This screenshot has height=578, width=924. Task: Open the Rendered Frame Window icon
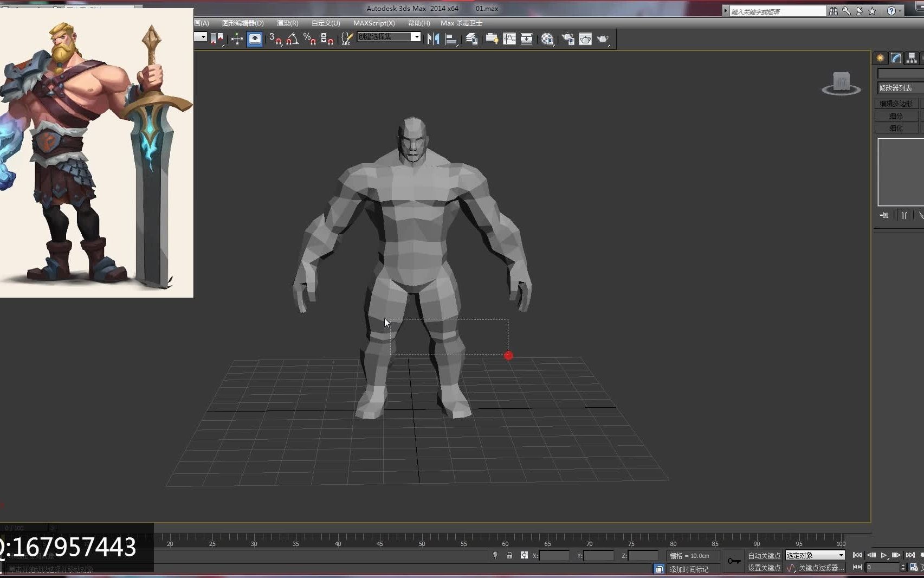[585, 38]
